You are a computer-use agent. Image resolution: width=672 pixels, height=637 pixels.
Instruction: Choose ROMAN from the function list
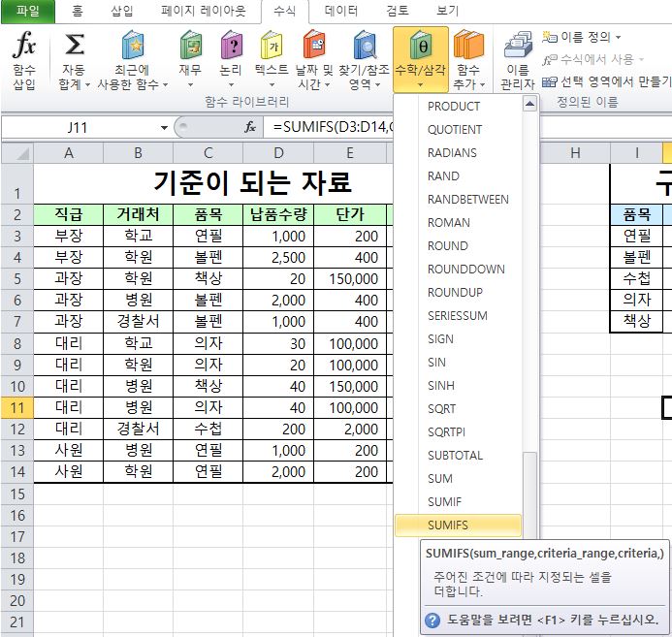tap(458, 223)
